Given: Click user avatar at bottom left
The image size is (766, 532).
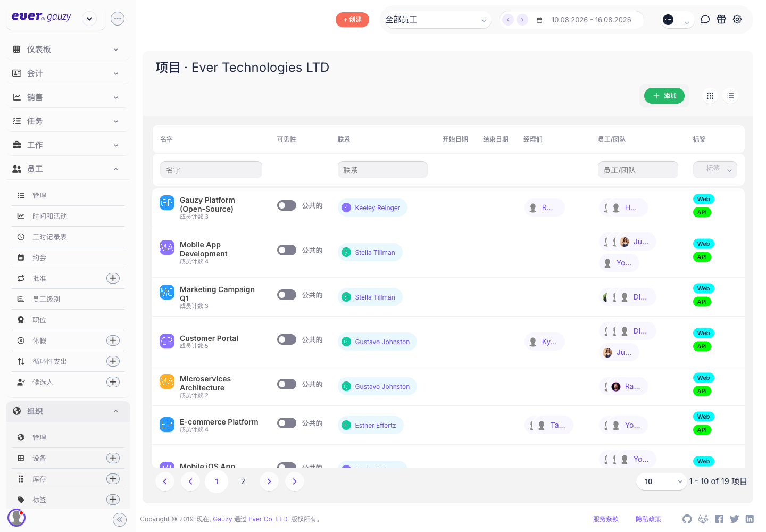Looking at the screenshot, I should click(16, 517).
